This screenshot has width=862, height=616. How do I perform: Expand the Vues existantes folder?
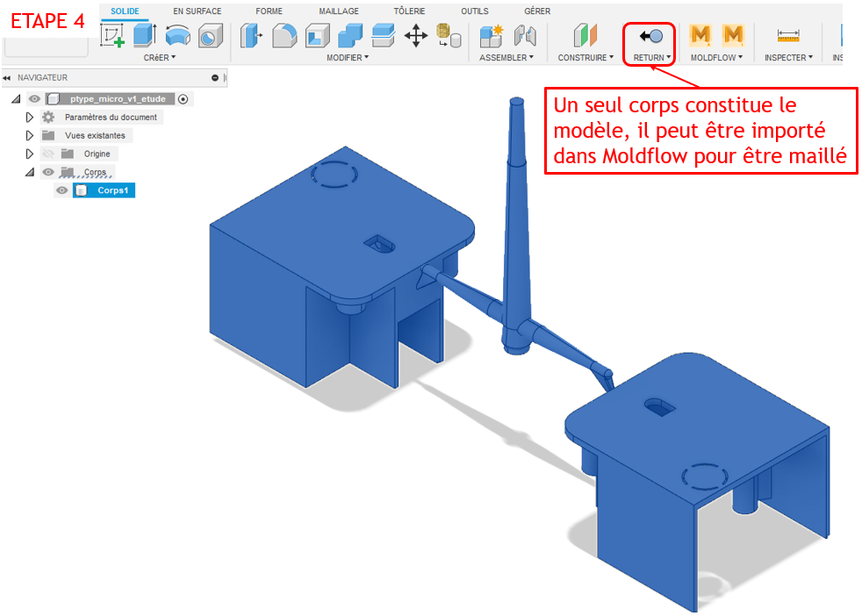coord(30,135)
